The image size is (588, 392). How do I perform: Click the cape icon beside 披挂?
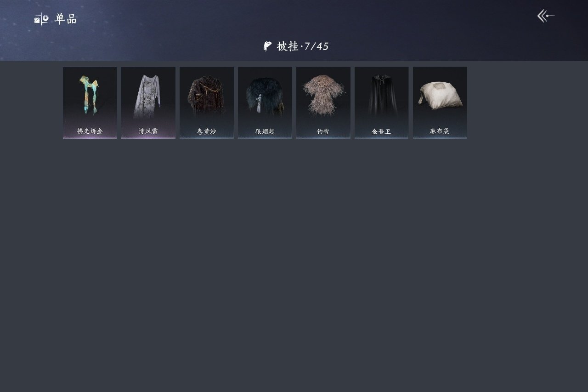[x=267, y=46]
